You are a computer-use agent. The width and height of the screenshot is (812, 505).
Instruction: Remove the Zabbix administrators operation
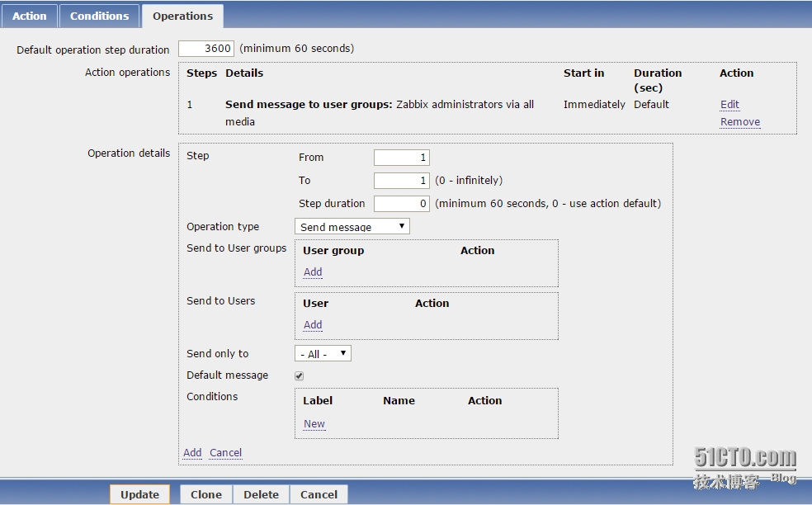click(x=740, y=122)
